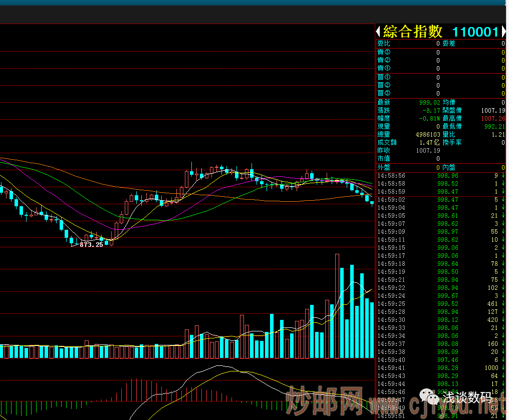The width and height of the screenshot is (509, 420).
Task: Click the 總量 value 4986103
Action: pyautogui.click(x=427, y=135)
